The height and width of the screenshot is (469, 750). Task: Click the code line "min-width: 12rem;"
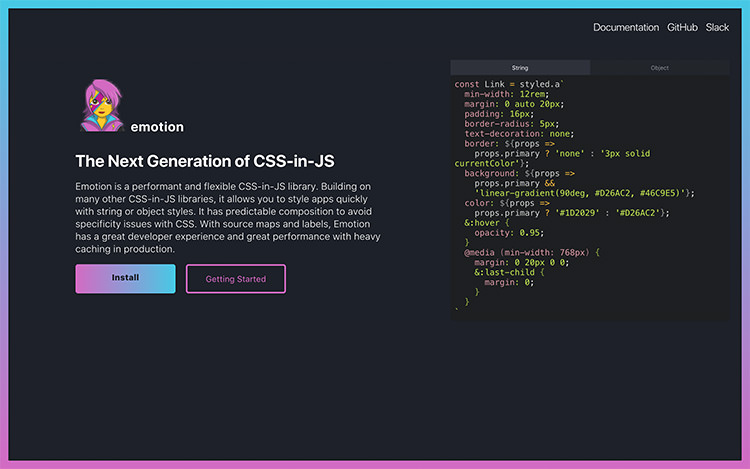click(x=507, y=94)
